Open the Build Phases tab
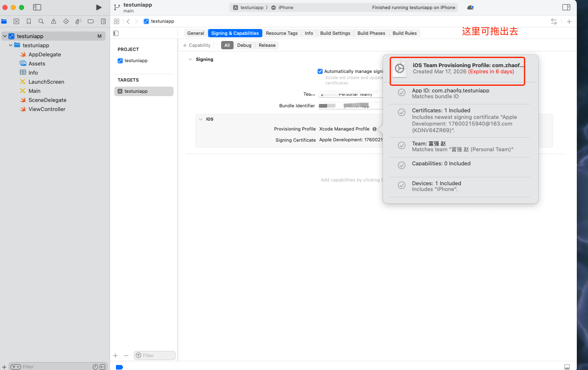 (x=371, y=33)
